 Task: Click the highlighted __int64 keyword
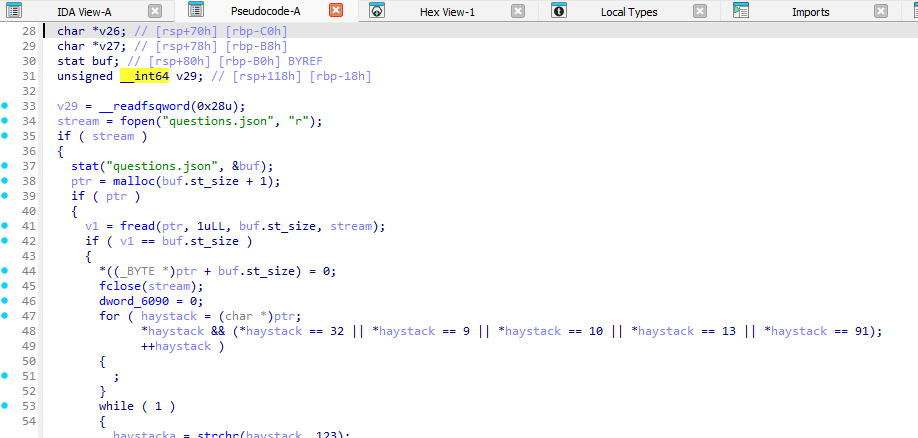(144, 76)
